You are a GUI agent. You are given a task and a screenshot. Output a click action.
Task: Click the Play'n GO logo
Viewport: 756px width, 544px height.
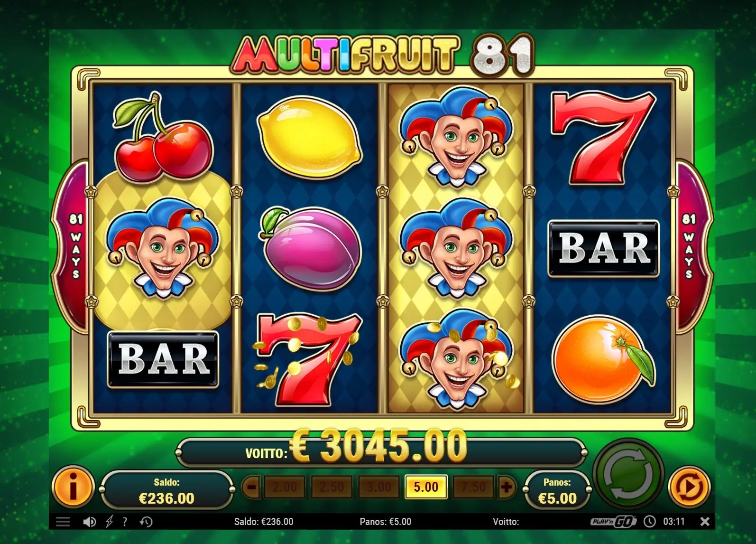[x=613, y=522]
